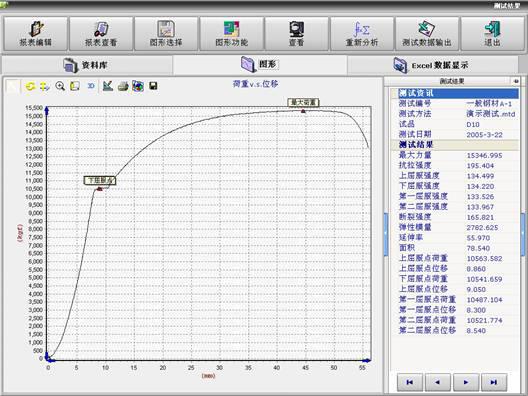Image resolution: width=528 pixels, height=396 pixels.
Task: Save chart with floppy disk icon
Action: tap(153, 86)
